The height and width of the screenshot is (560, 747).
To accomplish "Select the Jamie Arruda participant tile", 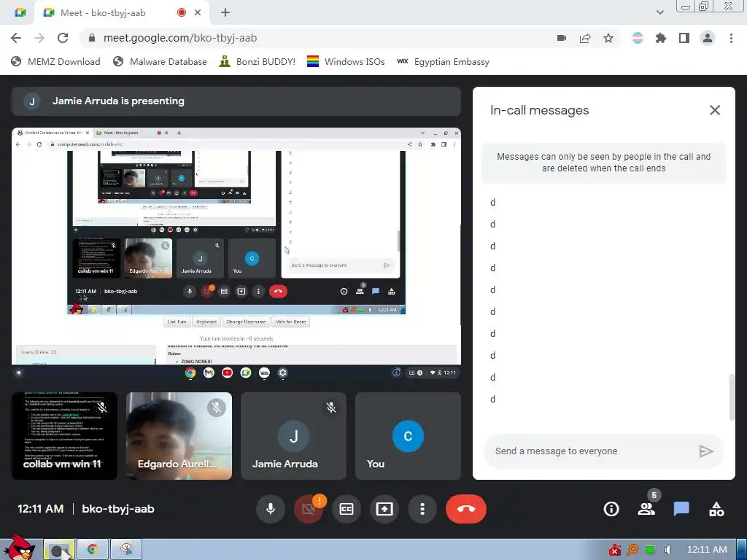I will click(293, 436).
